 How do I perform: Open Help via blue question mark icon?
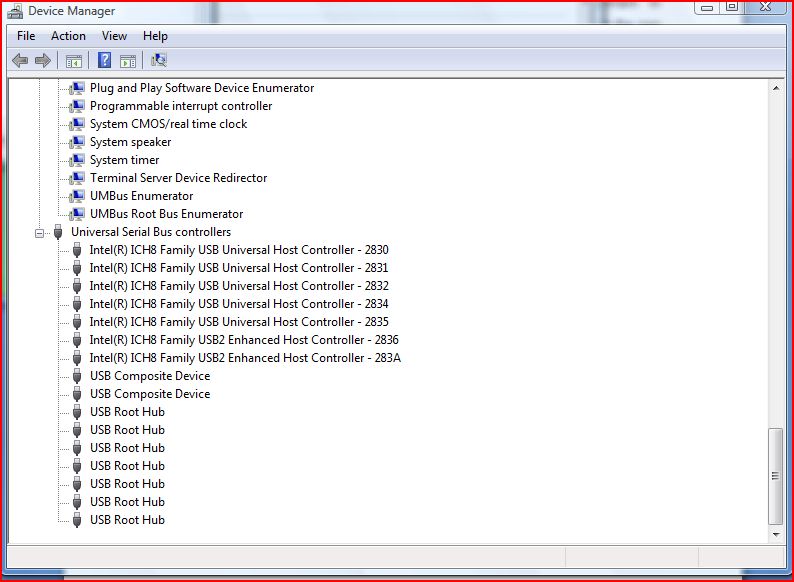(x=104, y=60)
